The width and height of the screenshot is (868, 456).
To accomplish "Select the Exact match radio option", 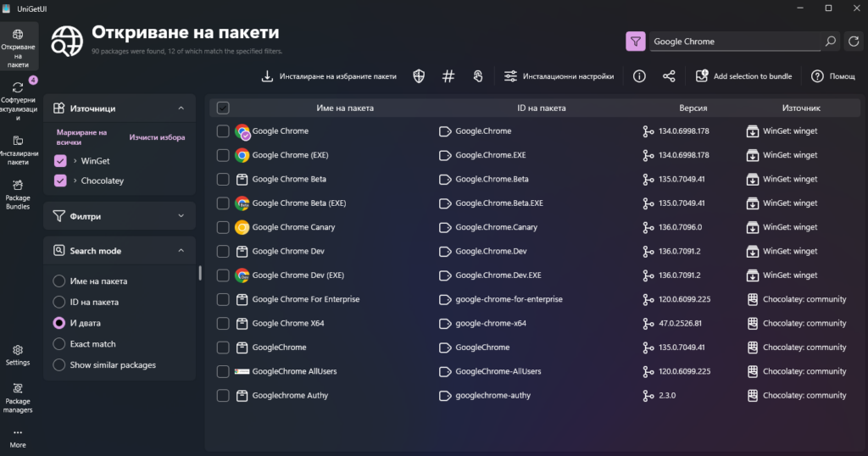I will (58, 344).
